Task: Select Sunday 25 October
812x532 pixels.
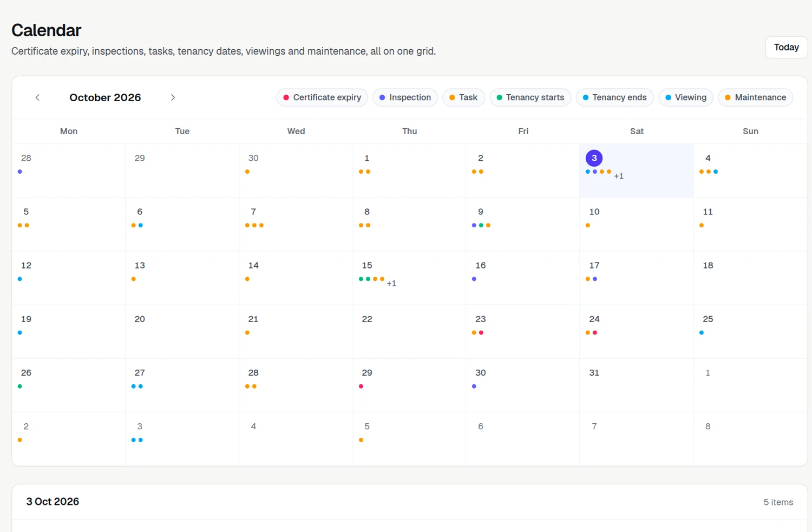Action: click(750, 331)
